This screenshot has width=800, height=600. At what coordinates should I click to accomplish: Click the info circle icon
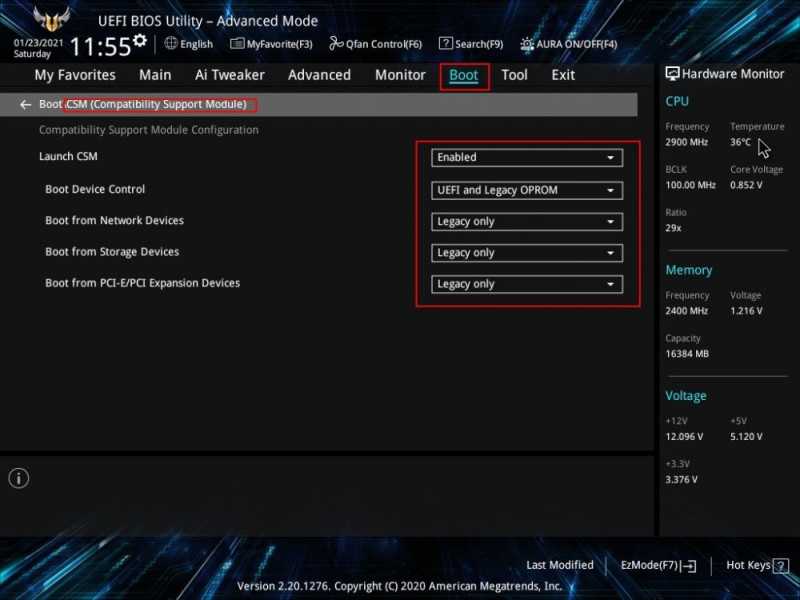(x=19, y=479)
